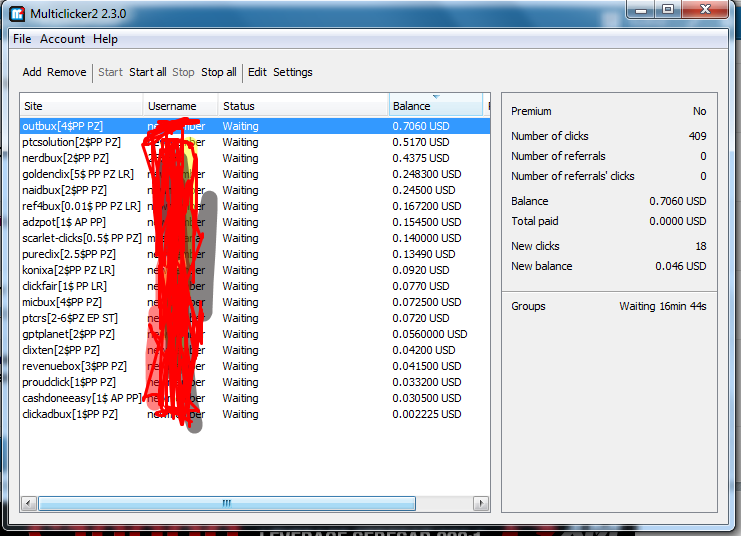Click Start all in the toolbar
741x536 pixels.
click(x=147, y=72)
